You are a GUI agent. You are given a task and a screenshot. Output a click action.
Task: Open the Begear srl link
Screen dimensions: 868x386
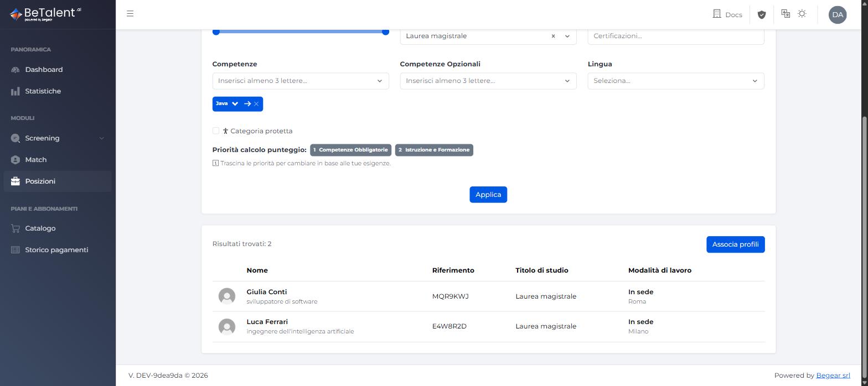point(833,375)
